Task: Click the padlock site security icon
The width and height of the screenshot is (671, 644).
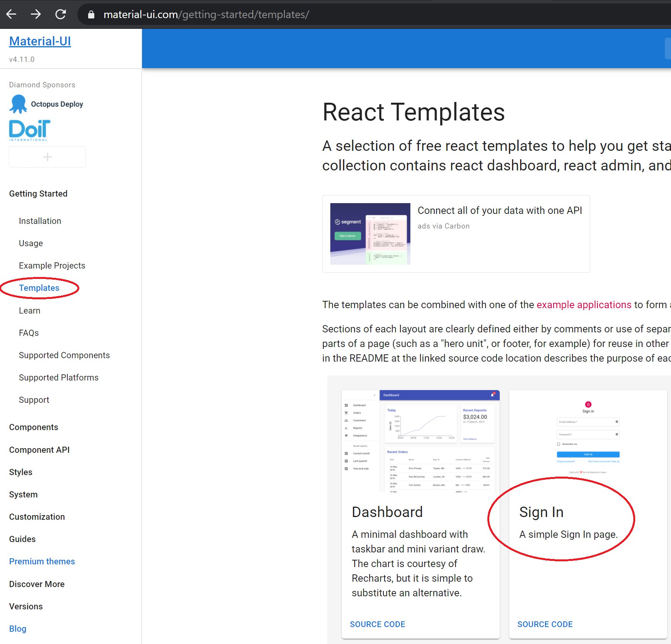Action: [x=91, y=15]
